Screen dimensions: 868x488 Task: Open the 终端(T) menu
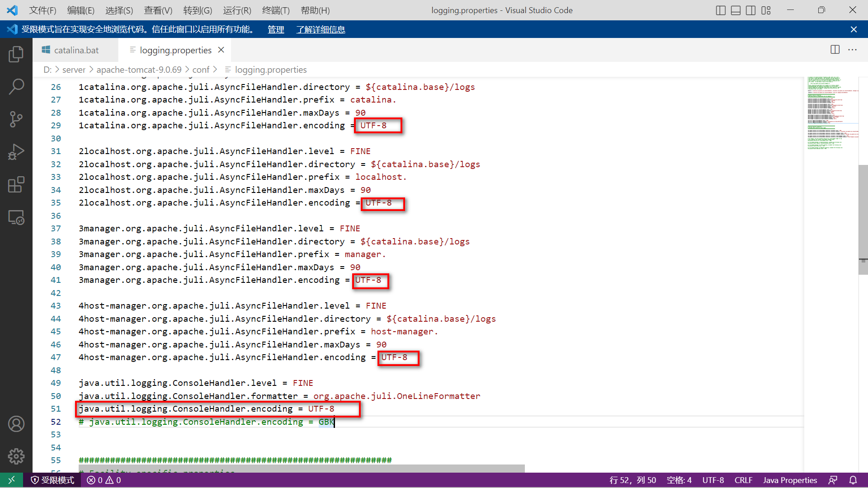click(276, 10)
